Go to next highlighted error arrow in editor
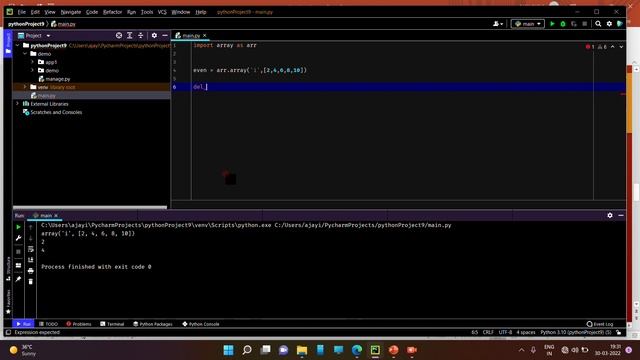 621,47
